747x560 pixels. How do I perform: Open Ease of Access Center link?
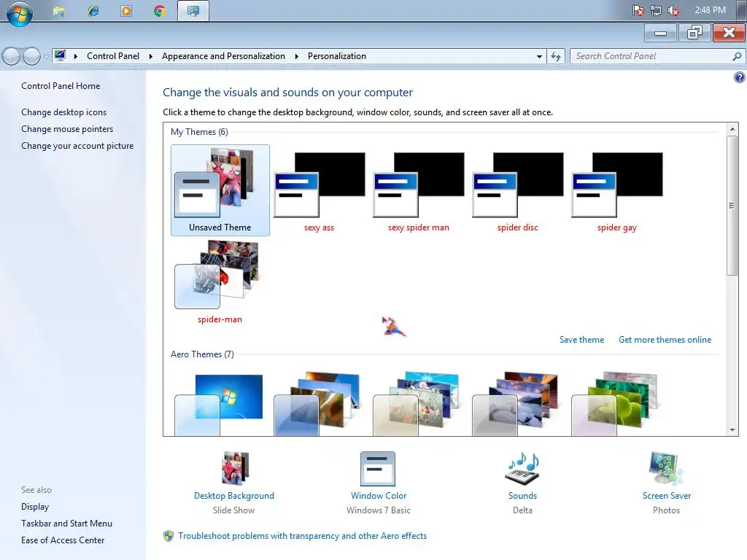pyautogui.click(x=63, y=540)
